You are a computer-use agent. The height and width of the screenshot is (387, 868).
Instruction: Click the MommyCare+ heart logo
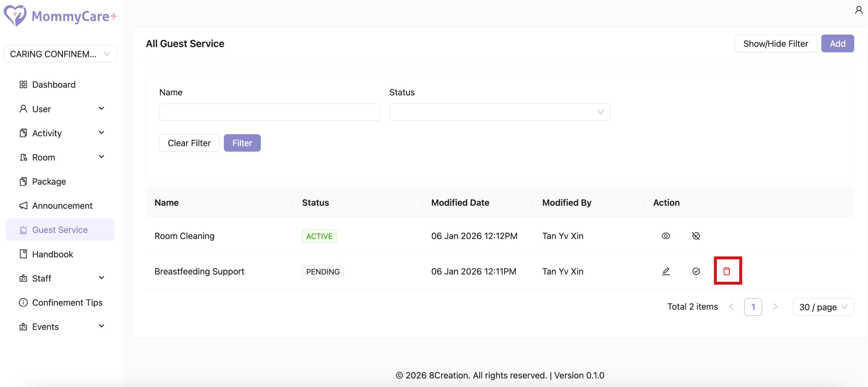click(x=15, y=16)
